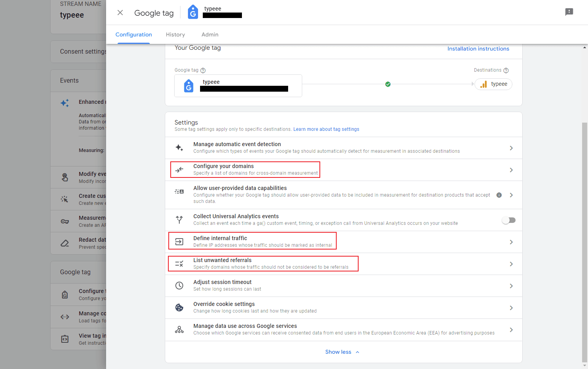Click info icon on user-provided data row
Image resolution: width=588 pixels, height=369 pixels.
(x=499, y=195)
